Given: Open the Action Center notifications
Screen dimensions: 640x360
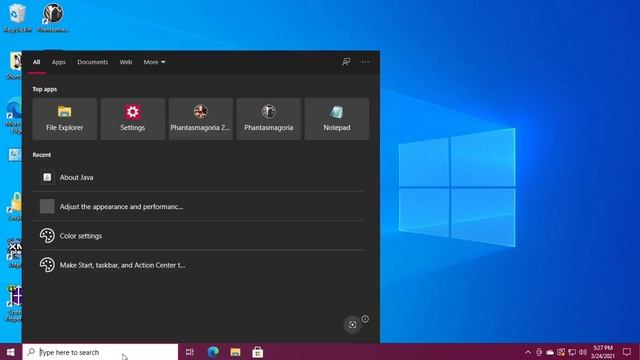Looking at the screenshot, I should [x=627, y=352].
